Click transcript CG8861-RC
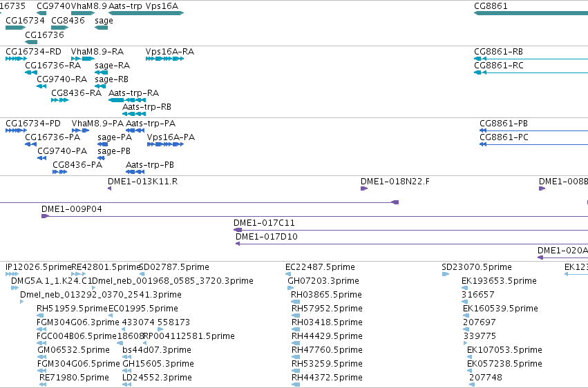 (x=531, y=72)
